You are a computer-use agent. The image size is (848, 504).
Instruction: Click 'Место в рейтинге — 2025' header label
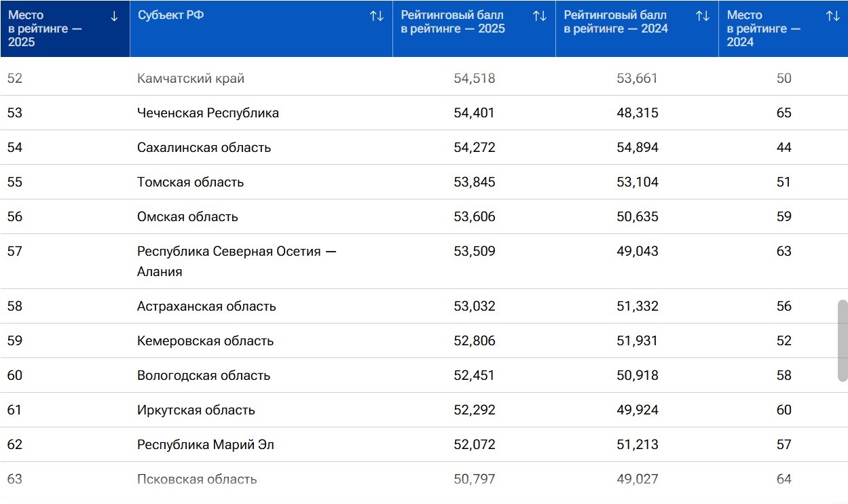(44, 28)
